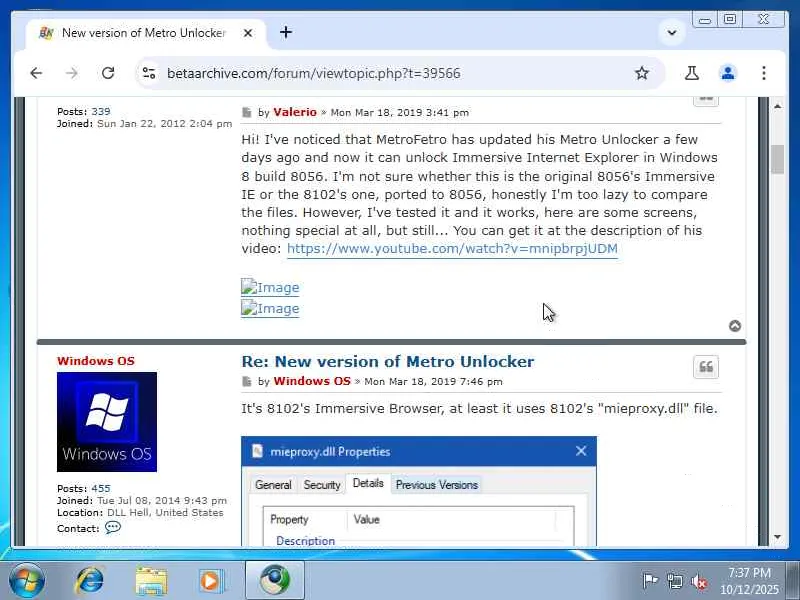Open the YouTube video link

pos(452,248)
